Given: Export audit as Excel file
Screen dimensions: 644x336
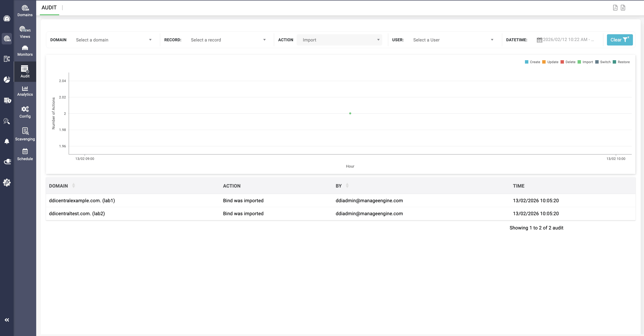Looking at the screenshot, I should click(x=623, y=8).
